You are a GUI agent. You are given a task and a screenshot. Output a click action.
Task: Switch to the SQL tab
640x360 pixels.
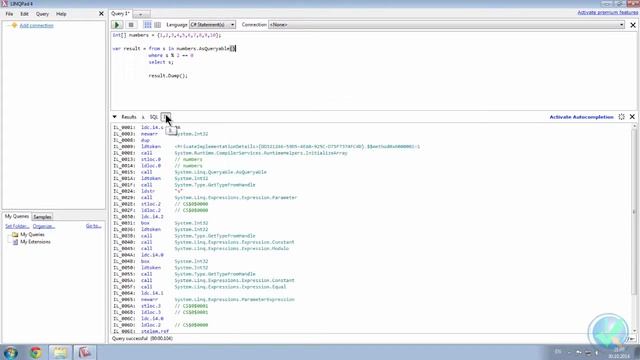pos(154,117)
